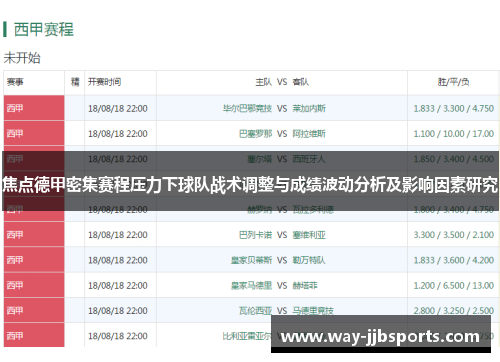
Task: Click the 毕尔巴鄂竞技 home team link
Action: (x=247, y=108)
